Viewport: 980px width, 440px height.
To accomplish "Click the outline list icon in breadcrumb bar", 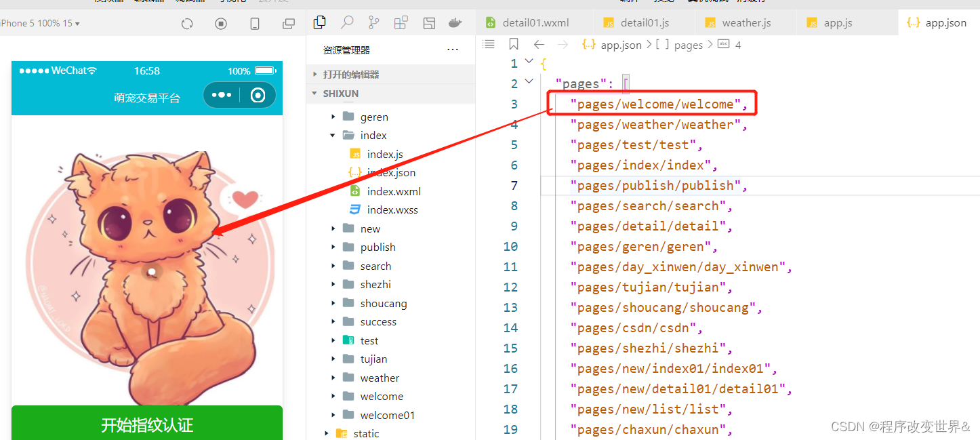I will click(488, 44).
